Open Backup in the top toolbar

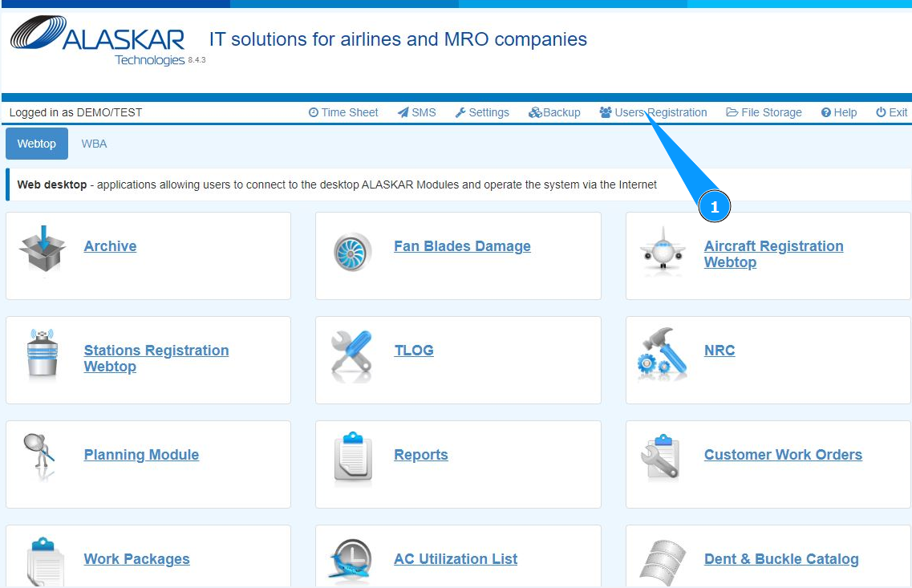coord(554,112)
